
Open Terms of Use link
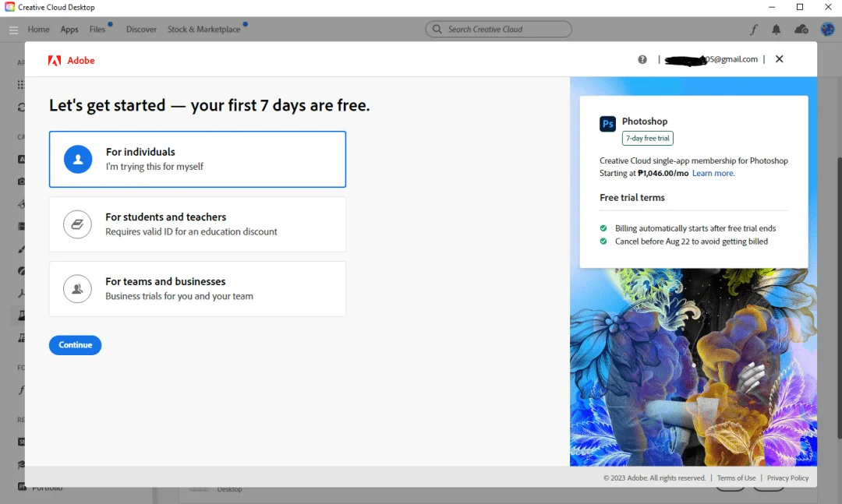pos(736,478)
